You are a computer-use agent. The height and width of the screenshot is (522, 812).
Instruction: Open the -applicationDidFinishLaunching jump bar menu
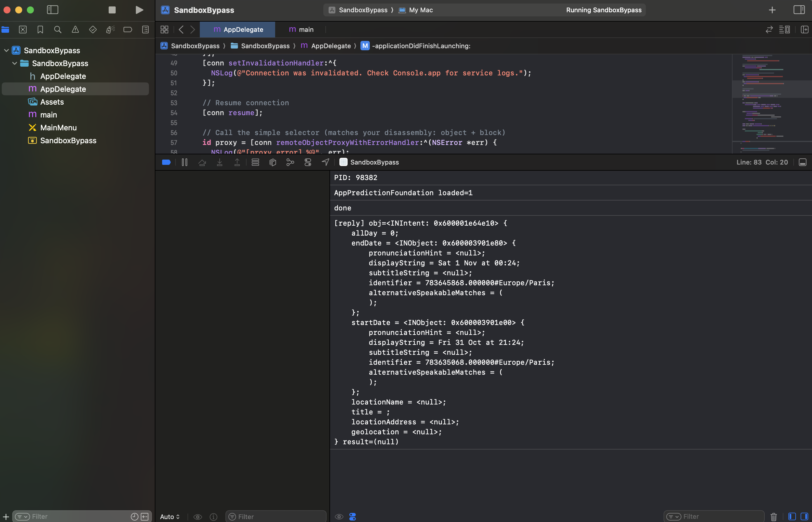point(420,46)
